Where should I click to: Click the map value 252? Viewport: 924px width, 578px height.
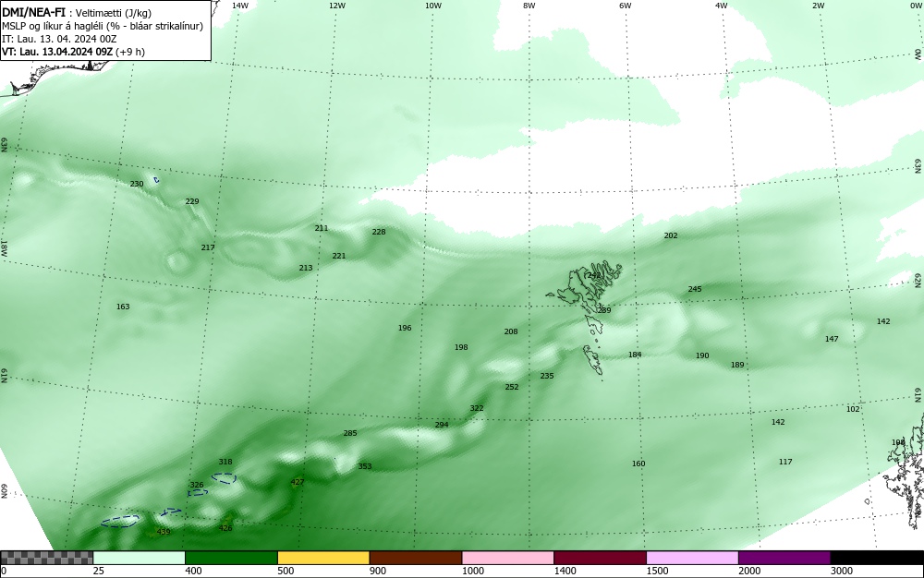pyautogui.click(x=512, y=387)
